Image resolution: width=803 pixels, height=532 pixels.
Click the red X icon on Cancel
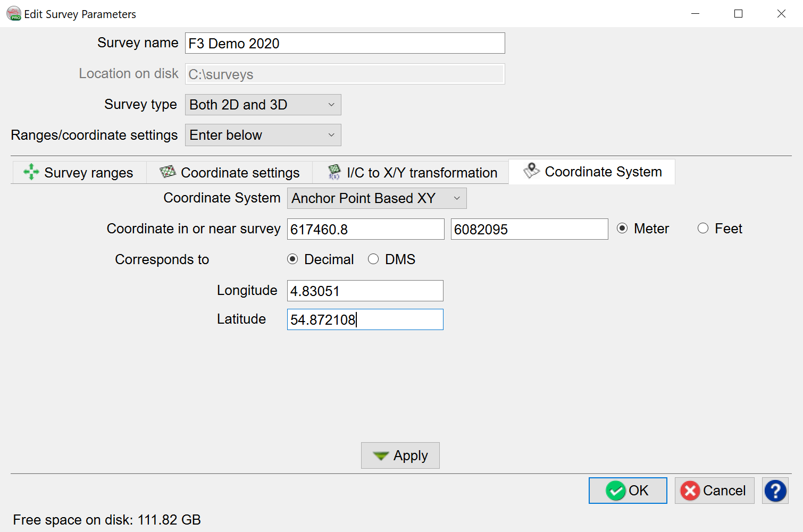(x=690, y=491)
